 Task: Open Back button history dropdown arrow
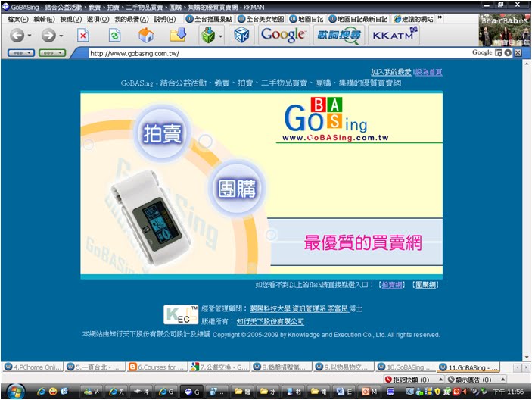coord(30,36)
